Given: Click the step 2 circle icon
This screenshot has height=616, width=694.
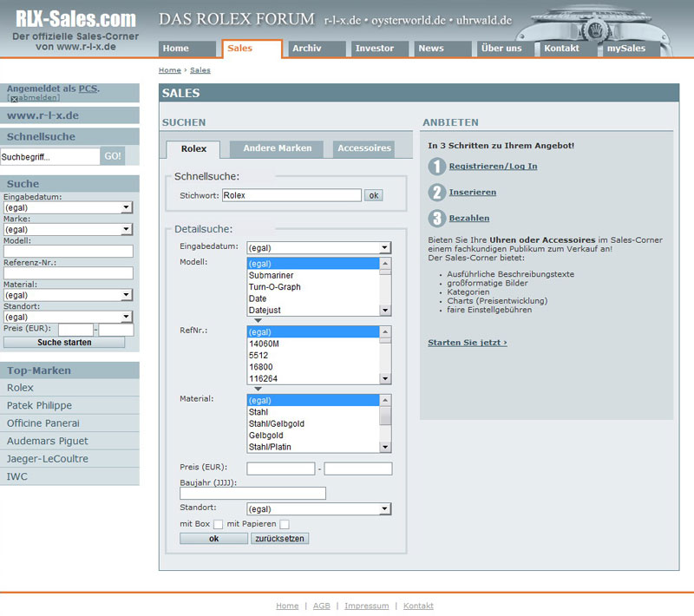Looking at the screenshot, I should [437, 193].
